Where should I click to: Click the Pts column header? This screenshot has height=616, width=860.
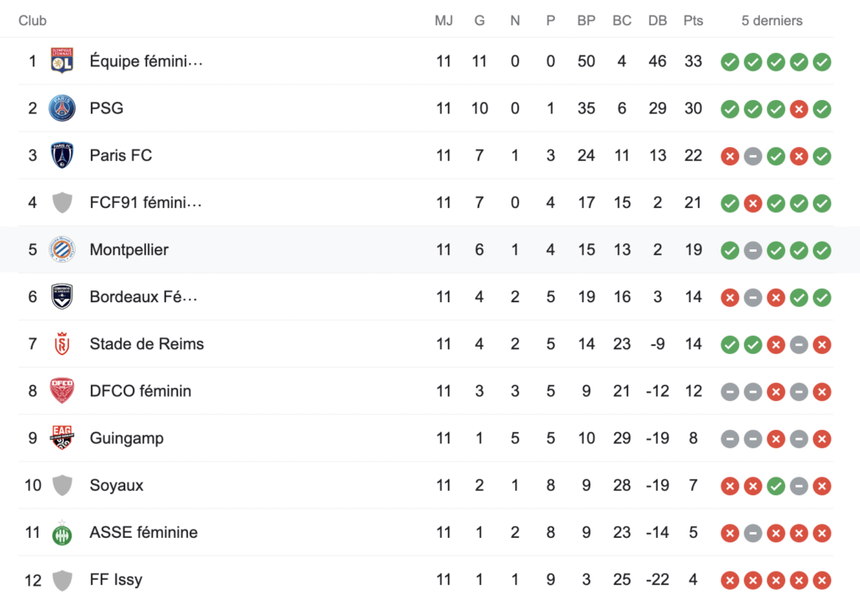click(x=693, y=20)
